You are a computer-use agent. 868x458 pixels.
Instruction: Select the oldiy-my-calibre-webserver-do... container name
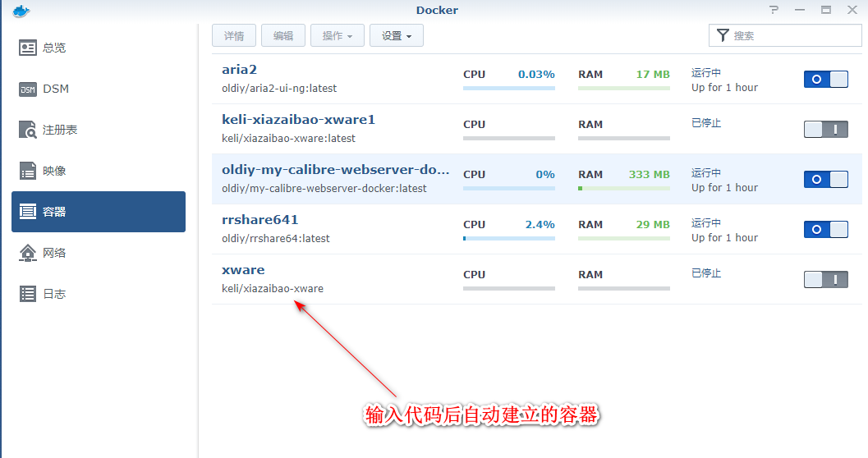336,170
